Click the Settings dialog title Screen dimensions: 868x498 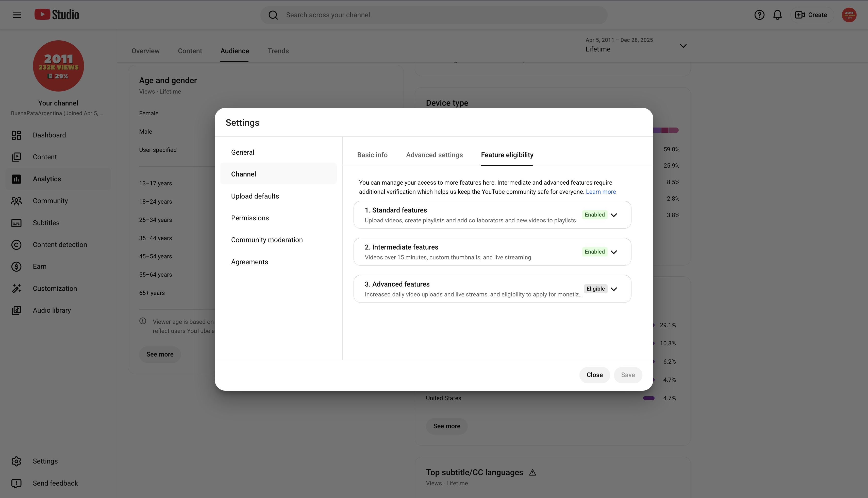[242, 122]
